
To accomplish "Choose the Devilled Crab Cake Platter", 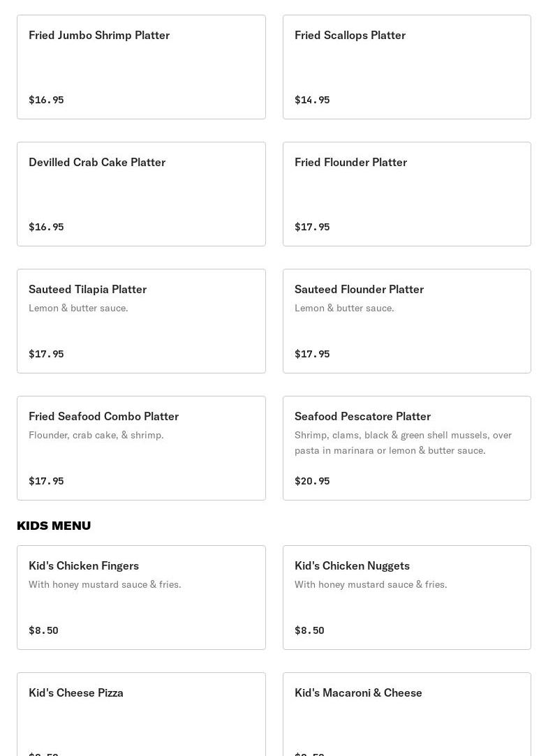I will pyautogui.click(x=141, y=194).
